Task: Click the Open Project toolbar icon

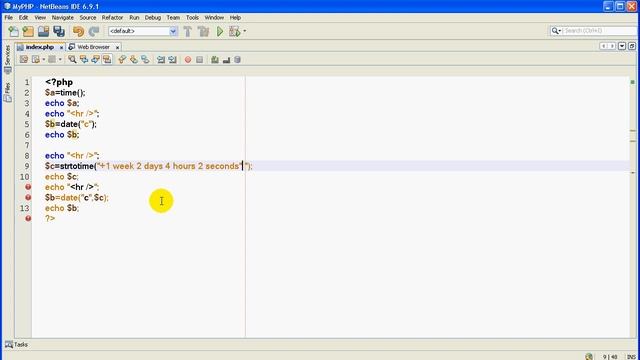Action: [x=43, y=31]
